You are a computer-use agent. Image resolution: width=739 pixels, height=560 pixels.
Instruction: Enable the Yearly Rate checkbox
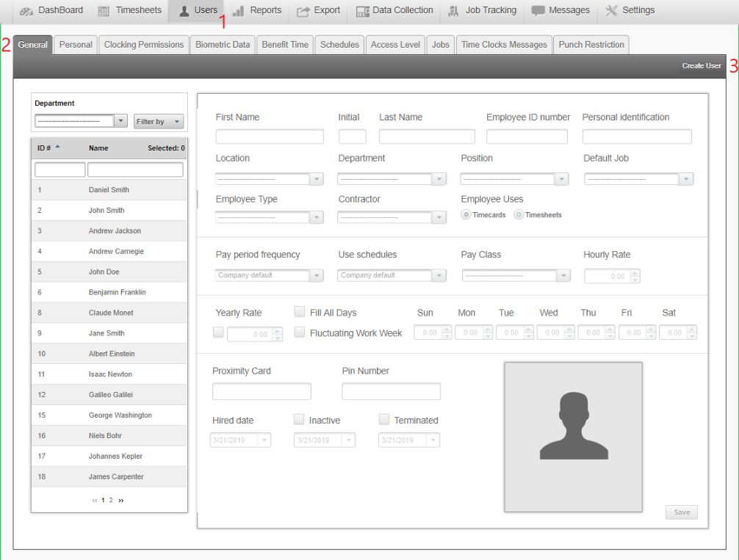point(218,332)
